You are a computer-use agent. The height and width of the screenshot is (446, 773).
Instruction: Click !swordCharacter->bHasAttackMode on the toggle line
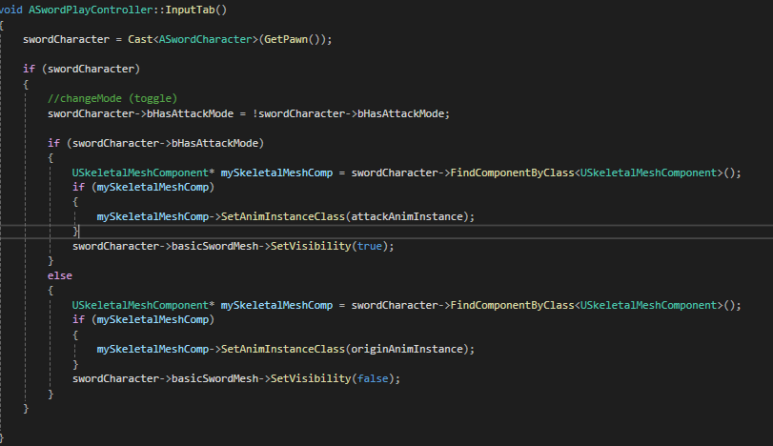coord(348,114)
